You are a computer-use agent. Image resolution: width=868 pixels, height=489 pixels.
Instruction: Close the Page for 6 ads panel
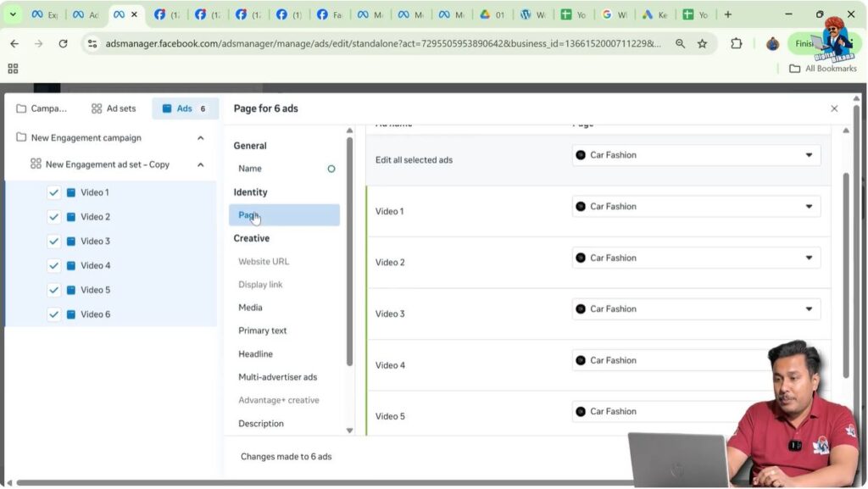[834, 108]
